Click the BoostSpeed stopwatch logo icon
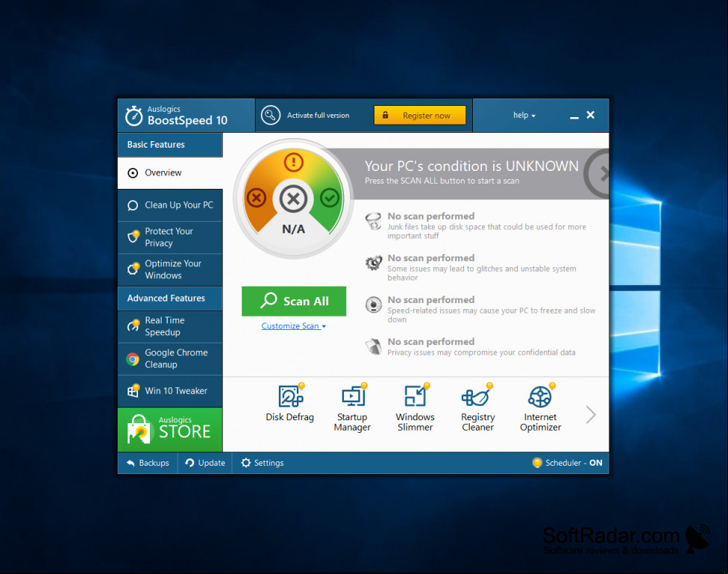Viewport: 728px width, 574px height. click(134, 116)
